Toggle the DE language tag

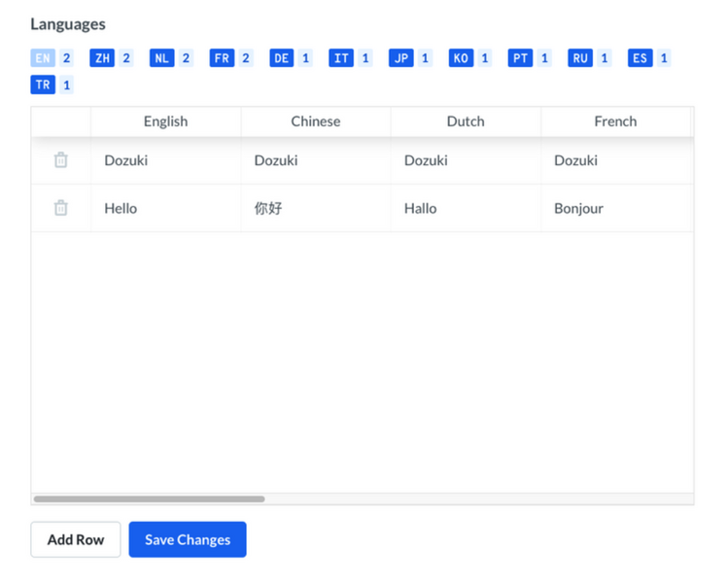pyautogui.click(x=281, y=58)
